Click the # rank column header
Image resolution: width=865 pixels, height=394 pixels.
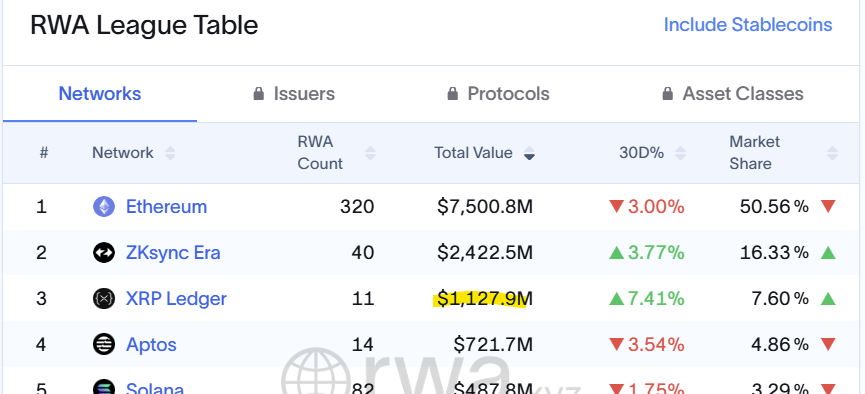coord(44,153)
